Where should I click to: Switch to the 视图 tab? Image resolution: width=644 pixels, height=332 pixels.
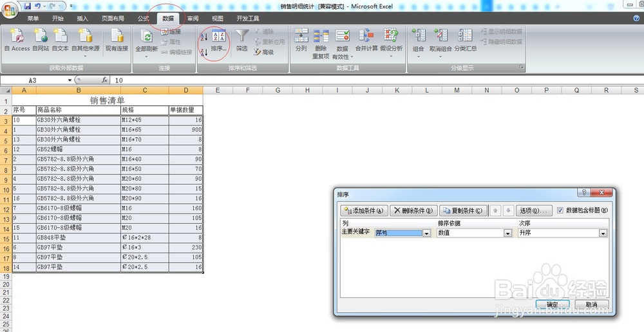coord(217,19)
